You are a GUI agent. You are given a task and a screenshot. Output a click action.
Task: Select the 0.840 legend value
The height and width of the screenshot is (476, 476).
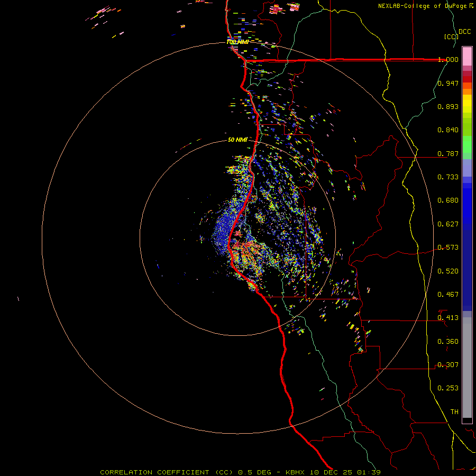tap(448, 130)
